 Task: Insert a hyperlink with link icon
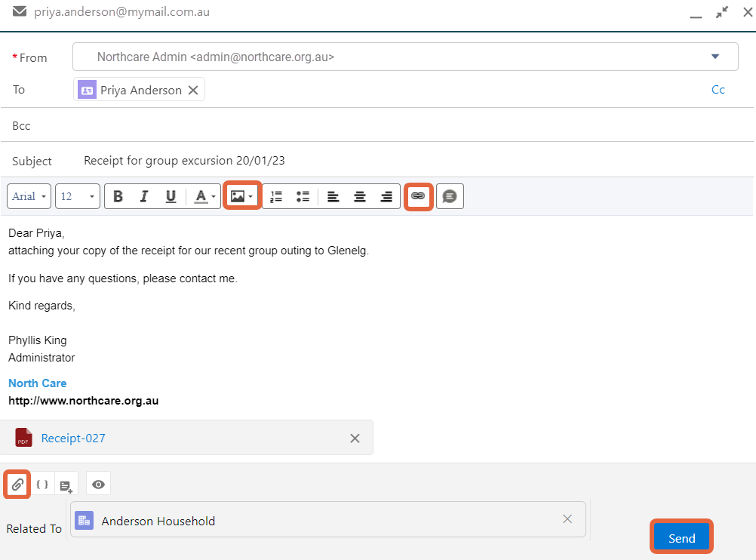(x=418, y=195)
